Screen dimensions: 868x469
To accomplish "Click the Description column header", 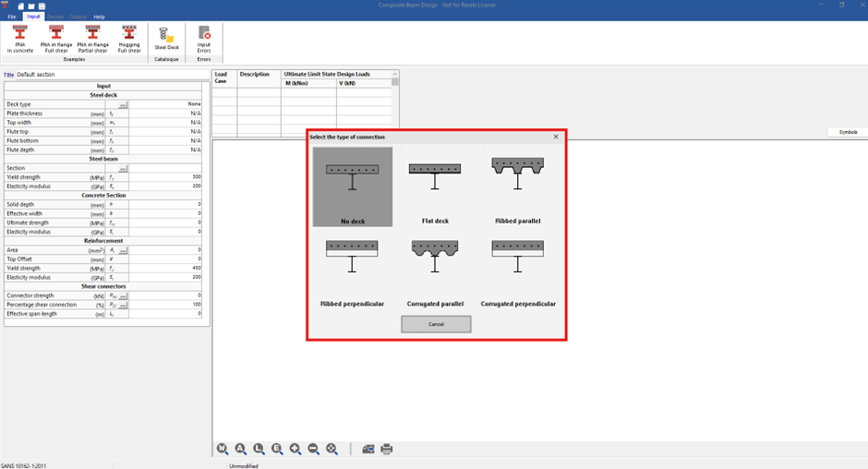I will (255, 74).
